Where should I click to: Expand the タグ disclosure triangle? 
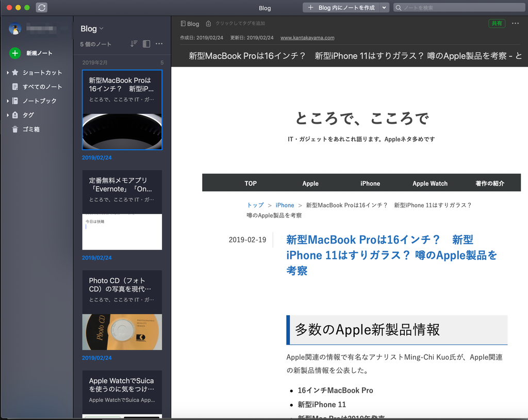pyautogui.click(x=8, y=115)
